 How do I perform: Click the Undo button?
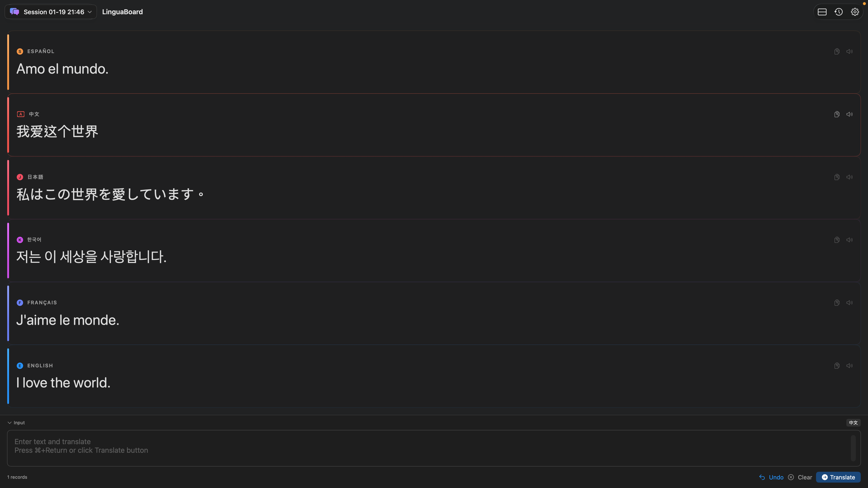[771, 477]
